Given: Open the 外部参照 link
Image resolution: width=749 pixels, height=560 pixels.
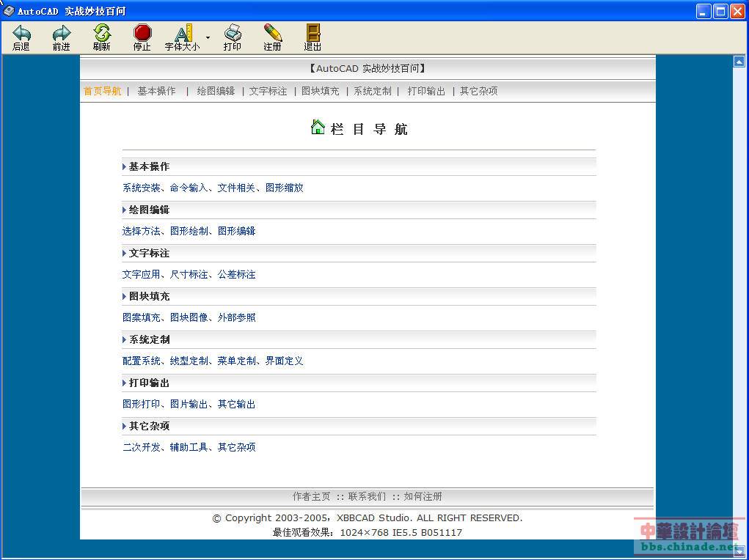Looking at the screenshot, I should click(236, 317).
